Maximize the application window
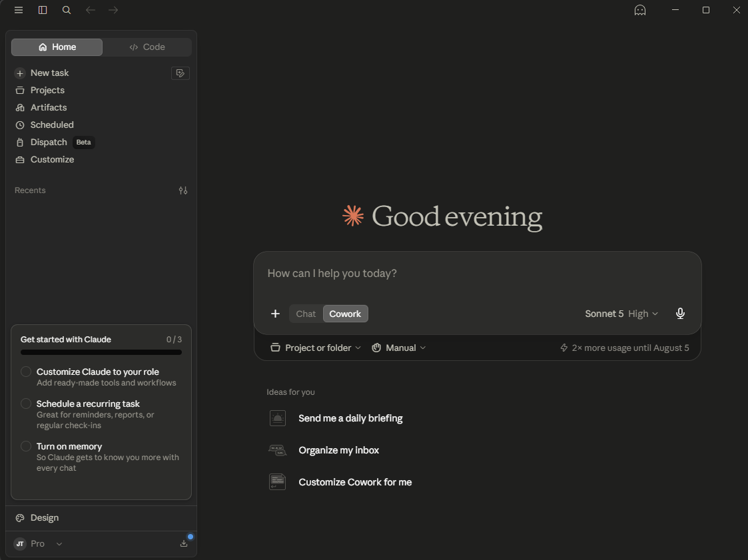 706,10
